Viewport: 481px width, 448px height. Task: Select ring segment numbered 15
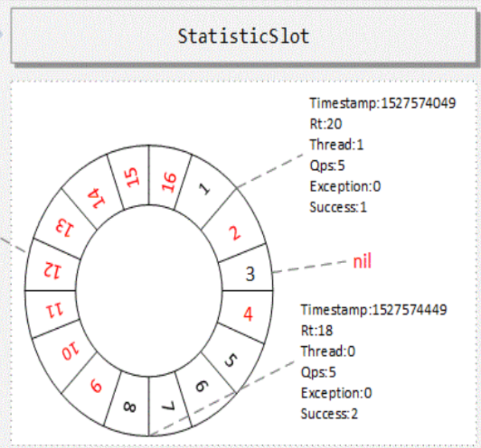pos(133,177)
